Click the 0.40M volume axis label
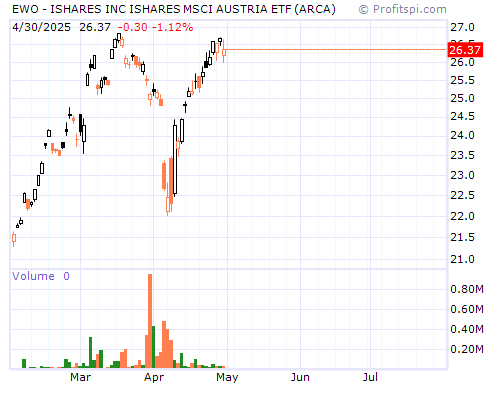The image size is (500, 400). click(467, 329)
